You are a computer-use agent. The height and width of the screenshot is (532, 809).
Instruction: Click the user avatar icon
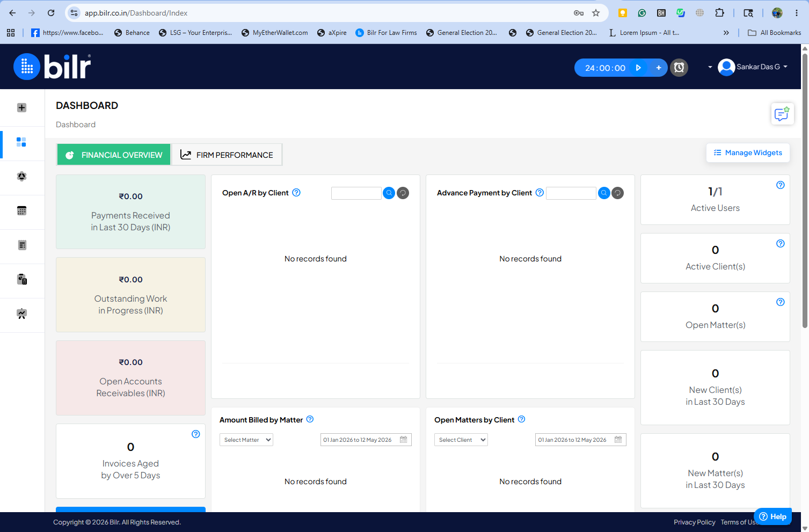tap(726, 67)
